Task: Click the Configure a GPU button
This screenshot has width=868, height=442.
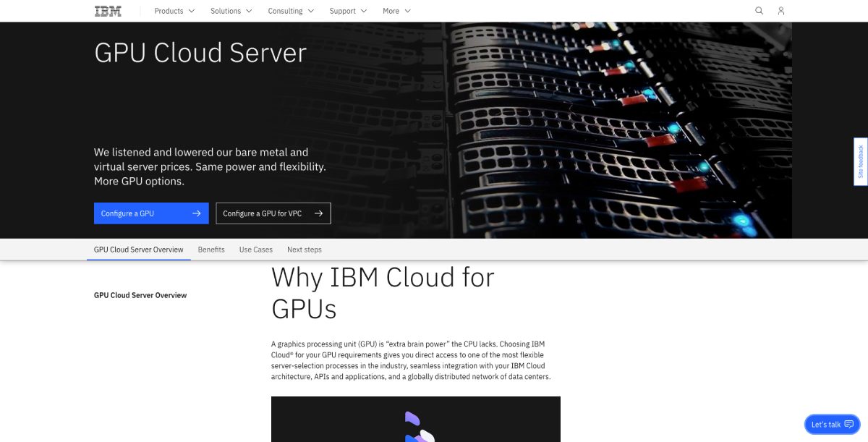Action: pyautogui.click(x=145, y=213)
